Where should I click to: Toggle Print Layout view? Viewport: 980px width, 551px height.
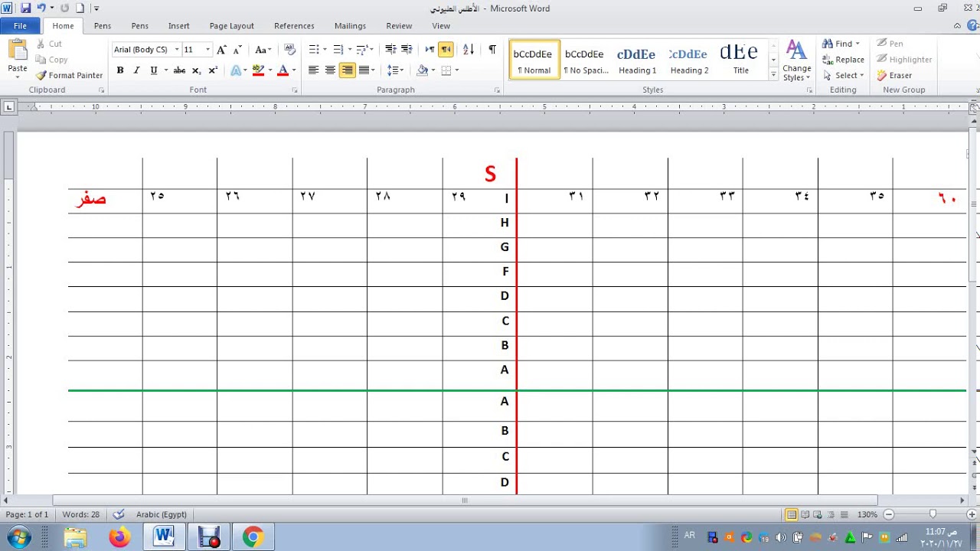coord(792,514)
